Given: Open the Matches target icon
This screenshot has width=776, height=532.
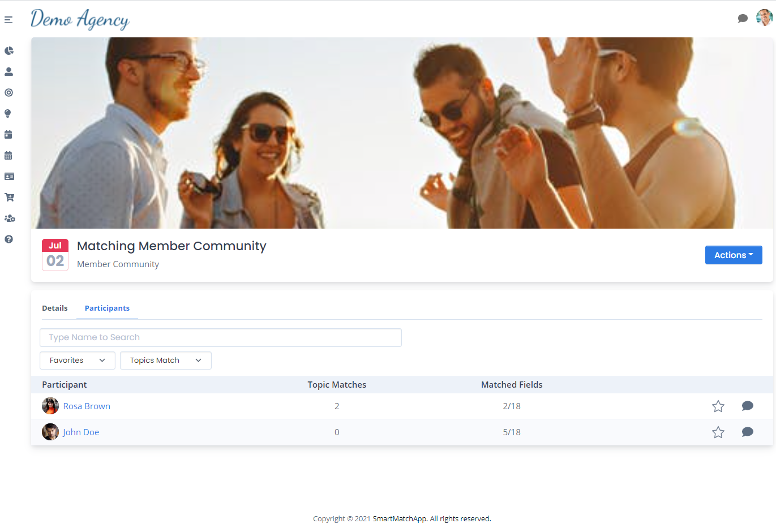Looking at the screenshot, I should click(x=8, y=92).
